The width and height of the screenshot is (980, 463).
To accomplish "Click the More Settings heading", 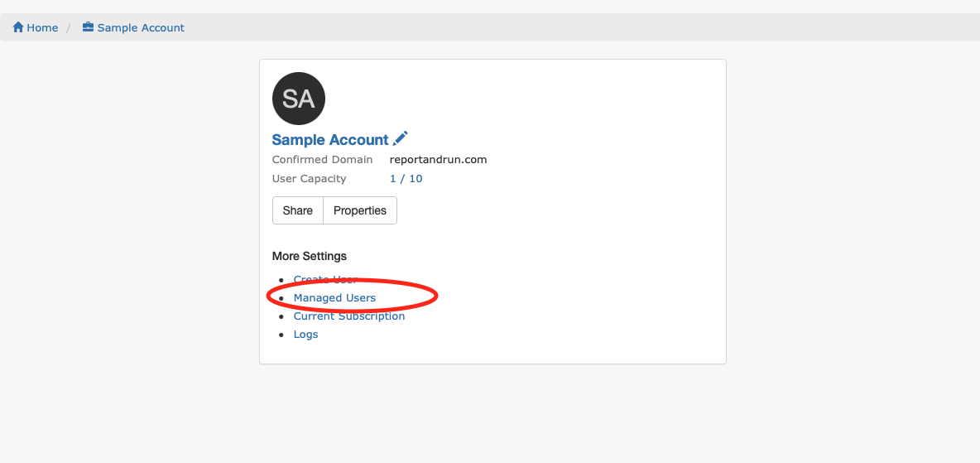I will [x=310, y=256].
